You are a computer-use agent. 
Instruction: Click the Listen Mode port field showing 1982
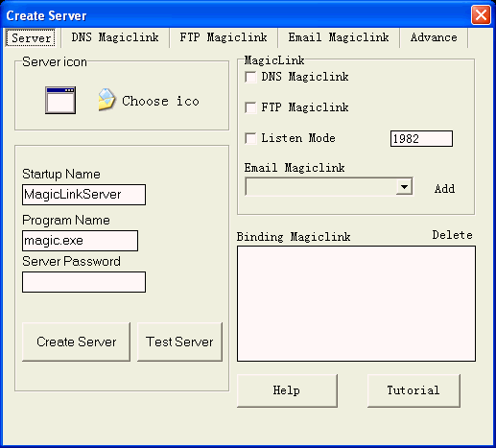point(421,138)
